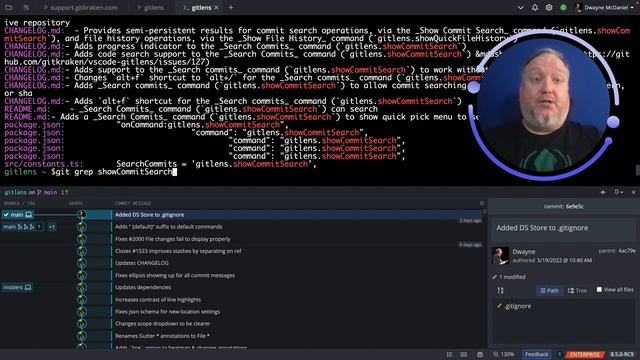The width and height of the screenshot is (640, 360).
Task: Click the '1 modified' summary label
Action: [509, 277]
